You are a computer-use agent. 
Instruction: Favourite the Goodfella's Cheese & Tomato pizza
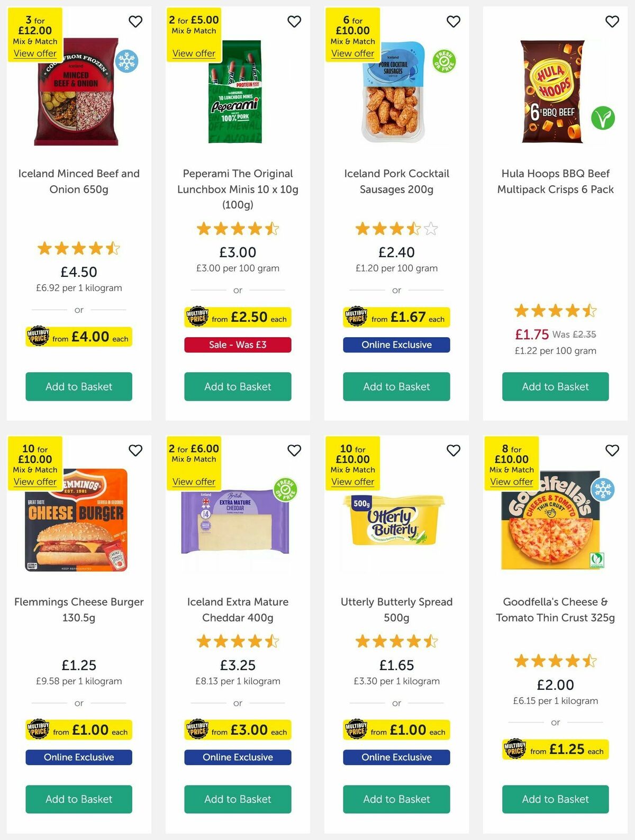(x=612, y=450)
